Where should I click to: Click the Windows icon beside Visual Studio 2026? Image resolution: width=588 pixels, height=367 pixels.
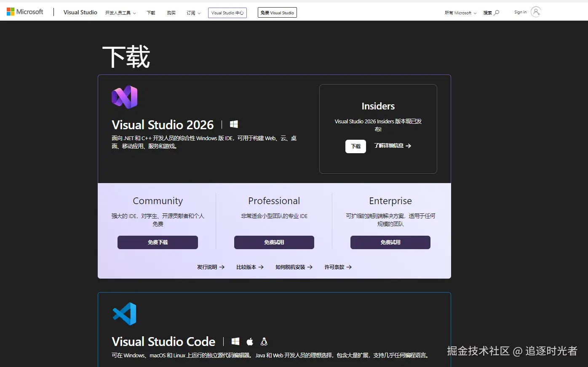pyautogui.click(x=234, y=124)
